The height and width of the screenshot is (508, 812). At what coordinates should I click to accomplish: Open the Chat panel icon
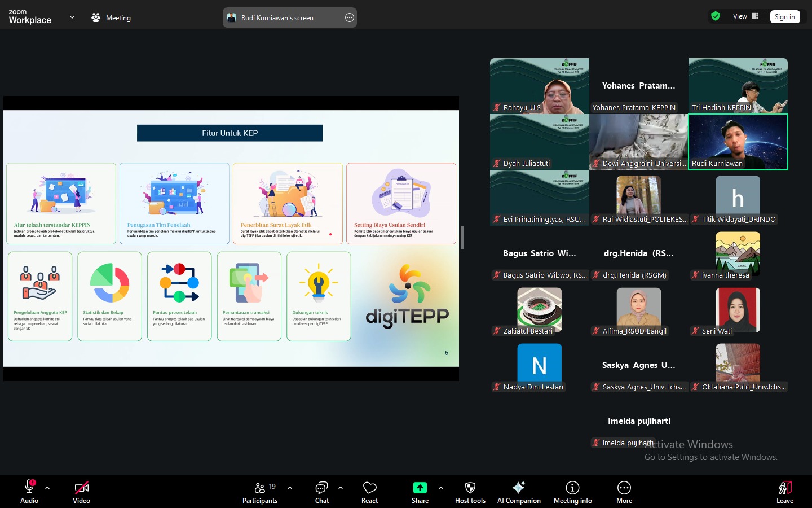coord(321,488)
